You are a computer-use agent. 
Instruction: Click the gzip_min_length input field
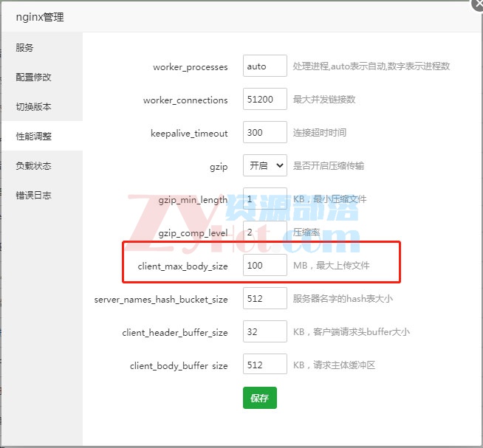(x=265, y=199)
